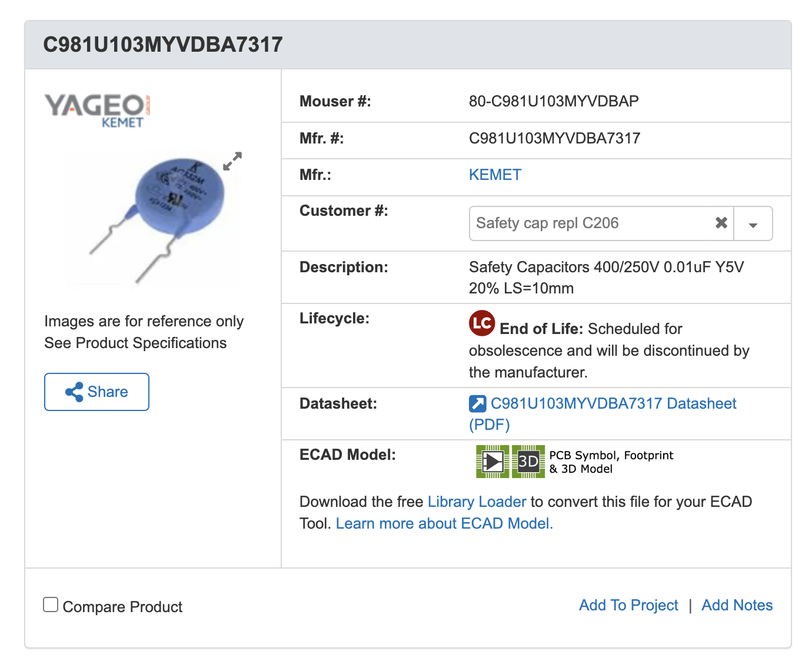Click the 3D model ECAD icon
The width and height of the screenshot is (812, 668).
[x=528, y=462]
